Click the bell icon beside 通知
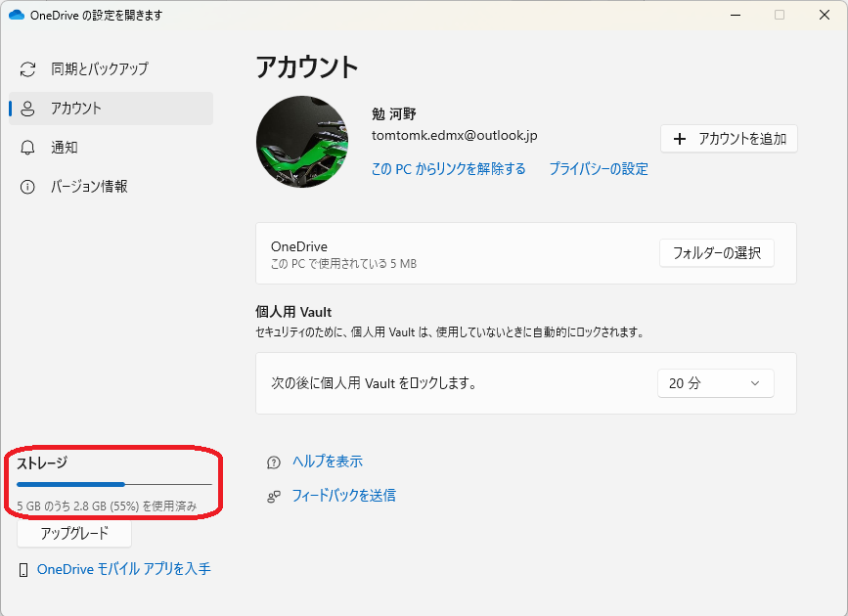This screenshot has height=616, width=848. point(27,148)
